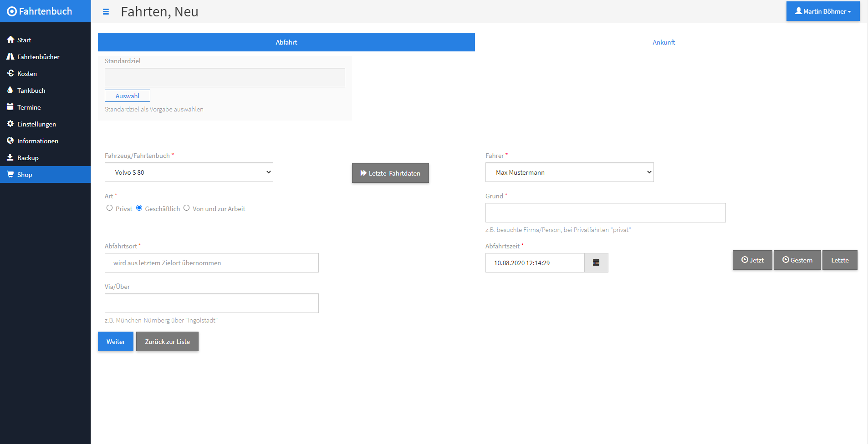Click the Kosten euro icon

(x=10, y=73)
